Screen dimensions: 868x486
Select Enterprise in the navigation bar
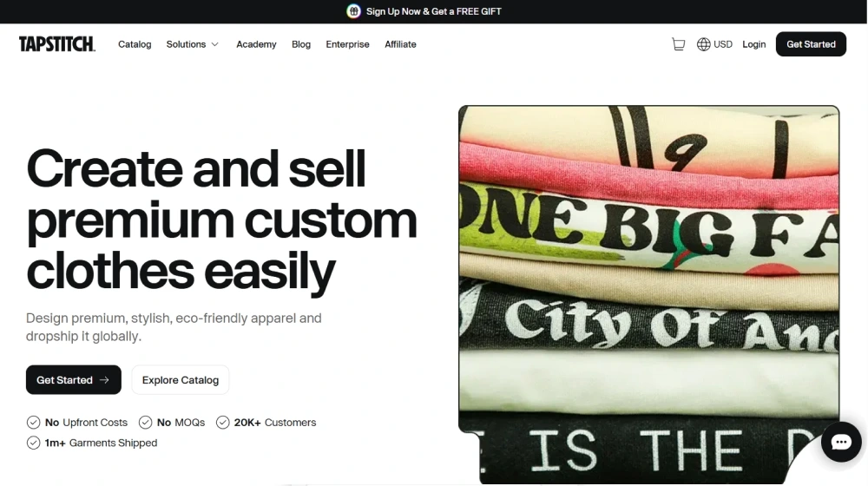coord(347,44)
